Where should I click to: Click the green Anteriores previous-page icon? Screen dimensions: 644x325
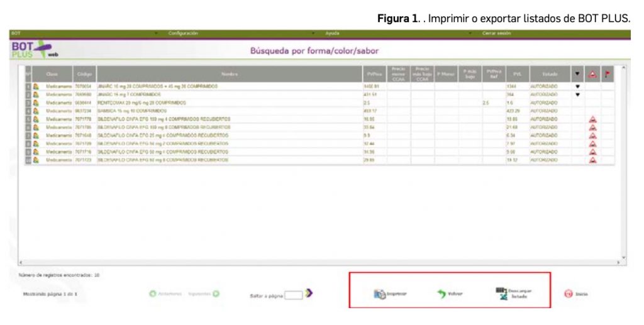coord(152,294)
